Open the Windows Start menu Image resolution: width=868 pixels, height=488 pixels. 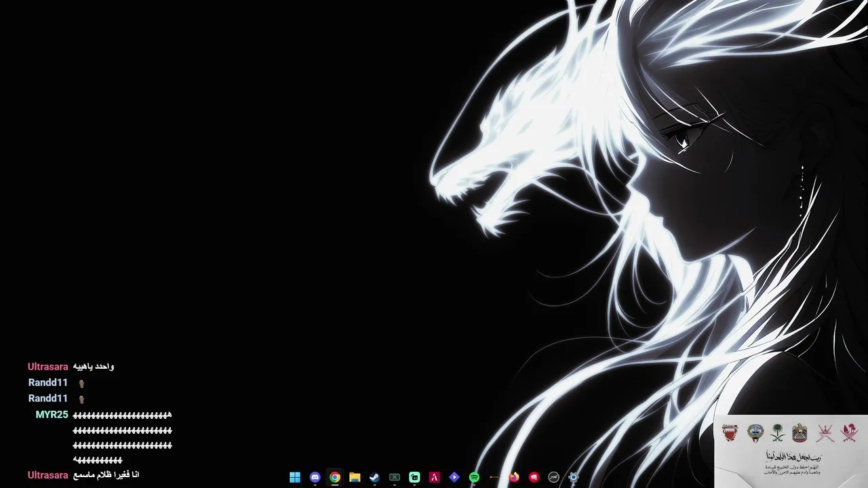[x=295, y=477]
